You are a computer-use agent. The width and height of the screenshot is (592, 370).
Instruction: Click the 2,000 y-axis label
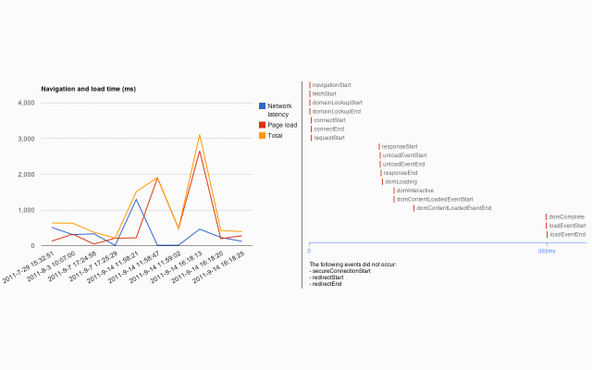[26, 174]
